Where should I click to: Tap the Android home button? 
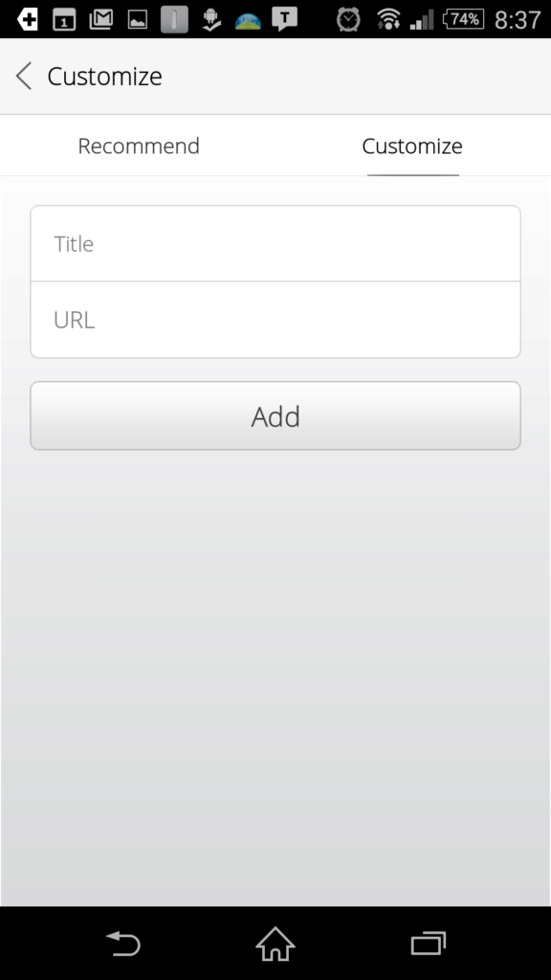coord(275,943)
